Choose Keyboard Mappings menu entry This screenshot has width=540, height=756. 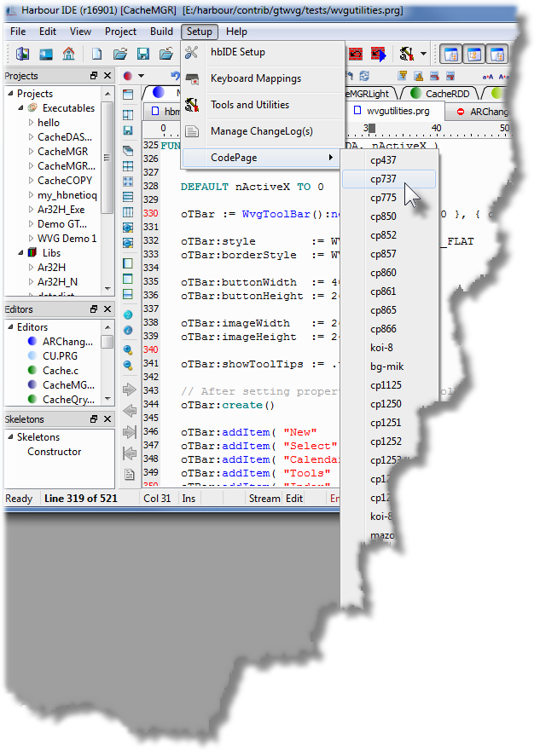click(x=263, y=78)
